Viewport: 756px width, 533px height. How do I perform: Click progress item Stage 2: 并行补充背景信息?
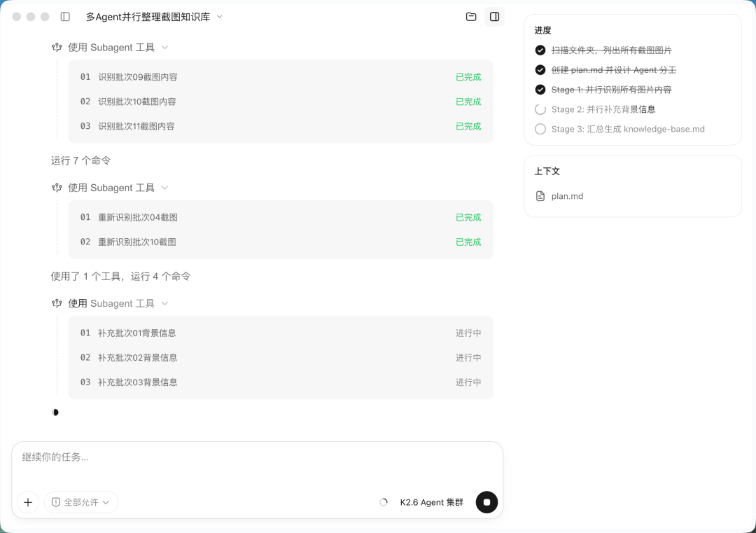603,109
